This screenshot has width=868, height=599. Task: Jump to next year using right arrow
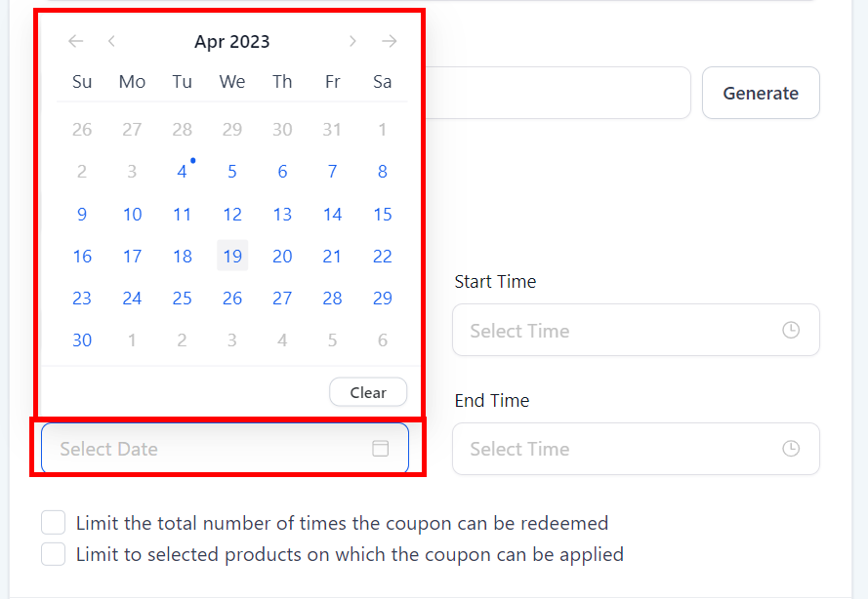(x=390, y=41)
